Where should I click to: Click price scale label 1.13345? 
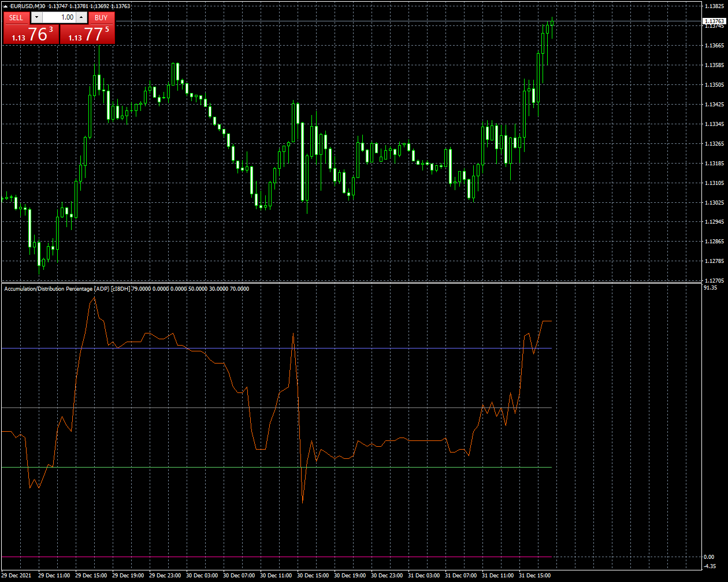click(x=715, y=124)
